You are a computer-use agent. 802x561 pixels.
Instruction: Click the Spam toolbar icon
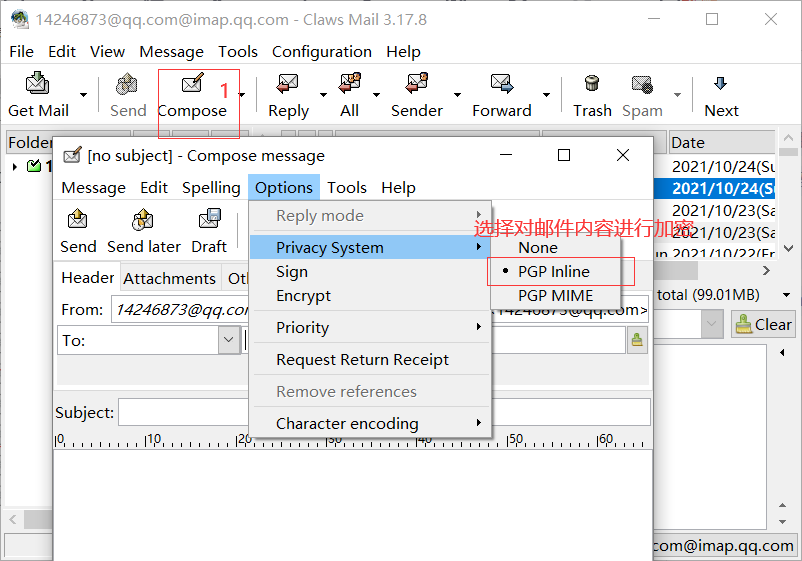pos(642,84)
